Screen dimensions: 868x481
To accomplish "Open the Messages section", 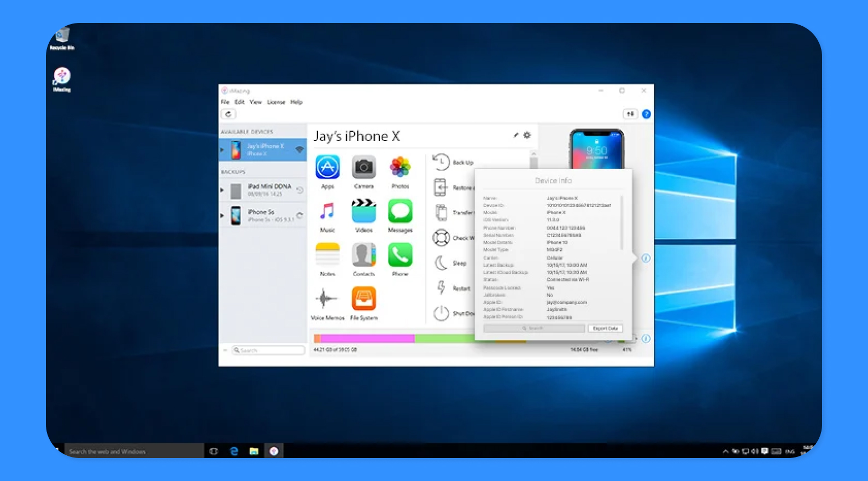I will click(400, 211).
